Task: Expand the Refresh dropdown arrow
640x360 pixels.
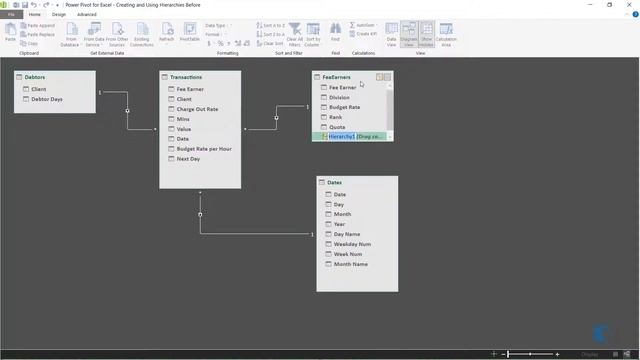Action: point(167,44)
